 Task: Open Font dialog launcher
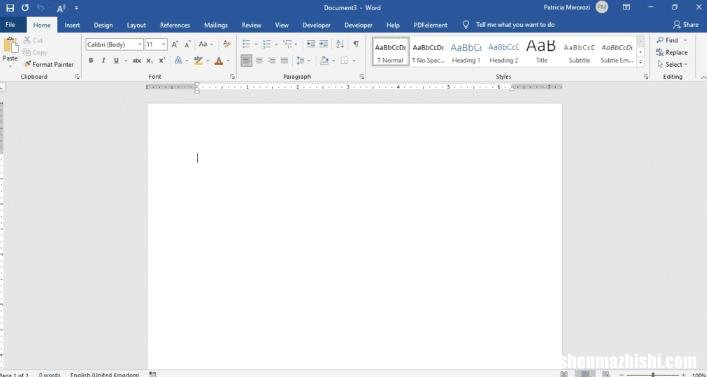(233, 77)
